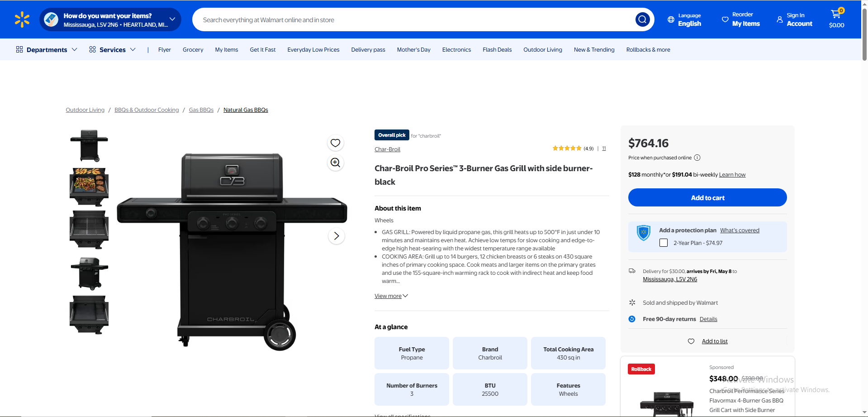Expand the Services menu
Image resolution: width=868 pixels, height=417 pixels.
tap(112, 49)
